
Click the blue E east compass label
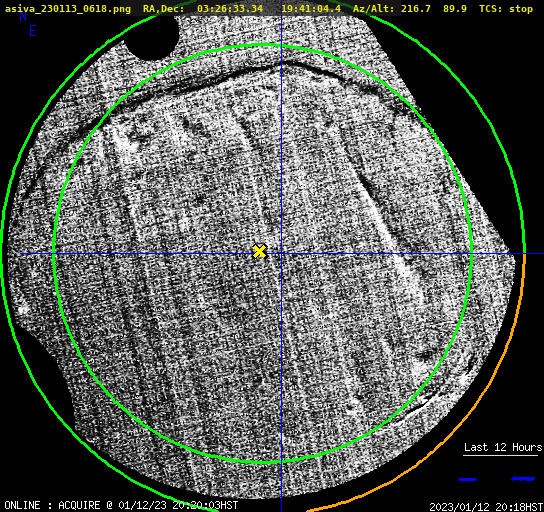[33, 31]
